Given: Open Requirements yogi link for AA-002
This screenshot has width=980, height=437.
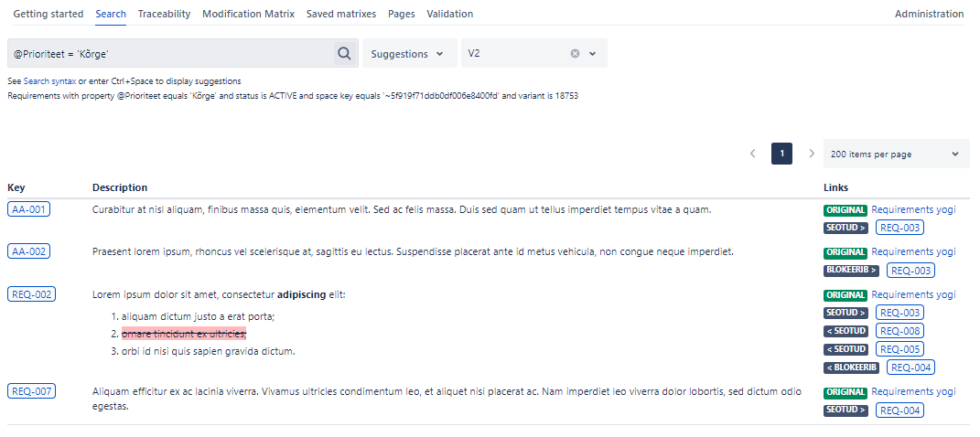Looking at the screenshot, I should (x=913, y=251).
